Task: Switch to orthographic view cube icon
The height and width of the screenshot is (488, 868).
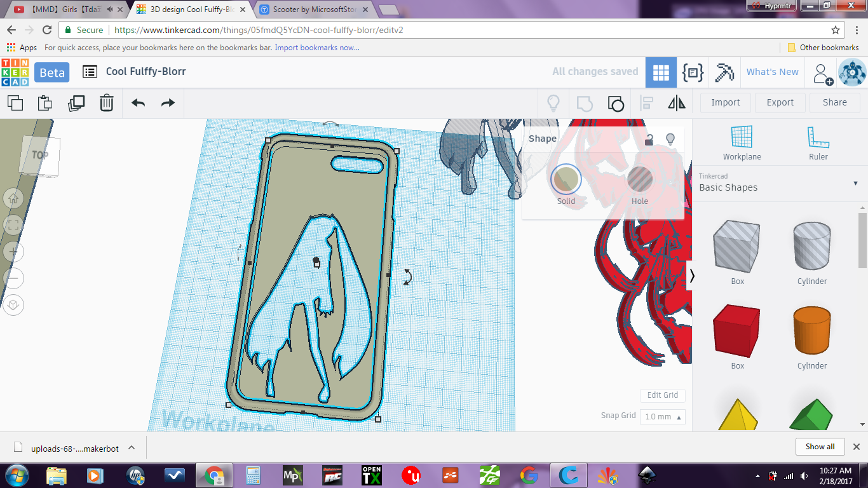Action: 13,305
